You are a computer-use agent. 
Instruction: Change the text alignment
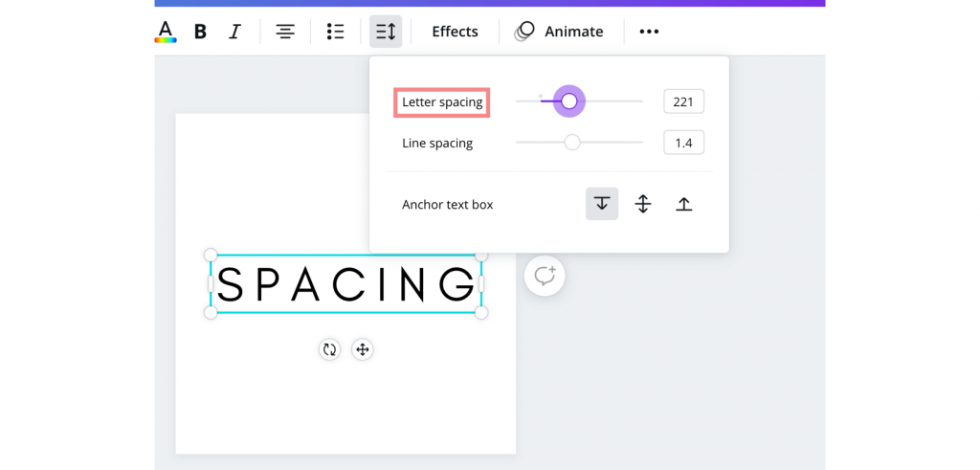pos(285,32)
